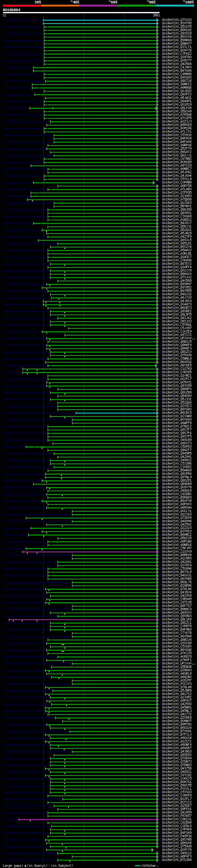Select the UniRef100_Q7SDV9 label
This screenshot has height=868, width=197.
[176, 518]
